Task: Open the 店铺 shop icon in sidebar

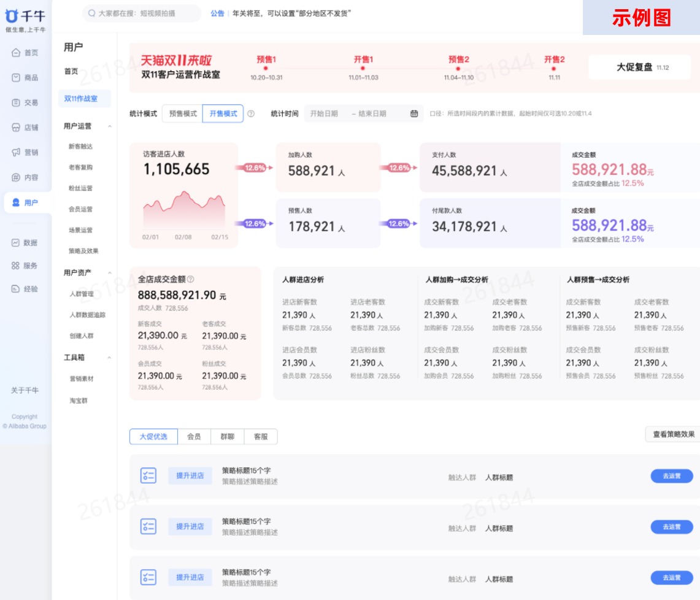Action: click(x=15, y=128)
